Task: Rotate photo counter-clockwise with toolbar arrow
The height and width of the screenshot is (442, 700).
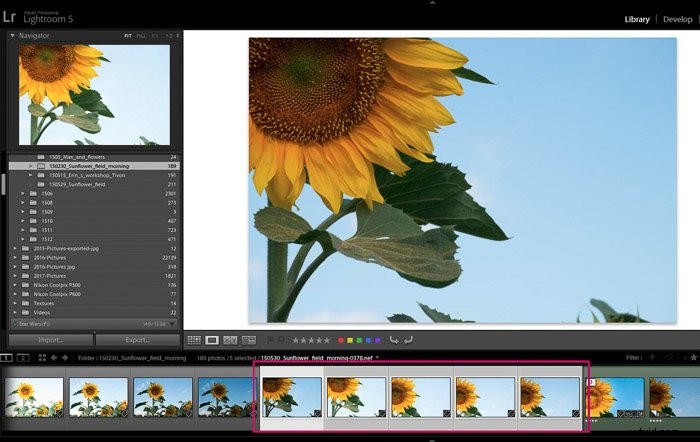Action: click(x=394, y=340)
